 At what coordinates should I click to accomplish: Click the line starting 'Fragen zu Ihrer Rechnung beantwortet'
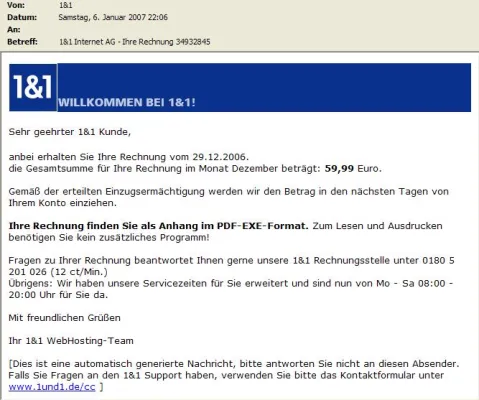click(232, 260)
